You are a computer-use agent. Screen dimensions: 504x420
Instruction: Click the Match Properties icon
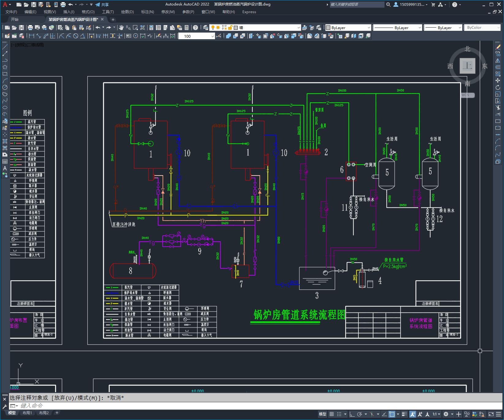pos(81,28)
